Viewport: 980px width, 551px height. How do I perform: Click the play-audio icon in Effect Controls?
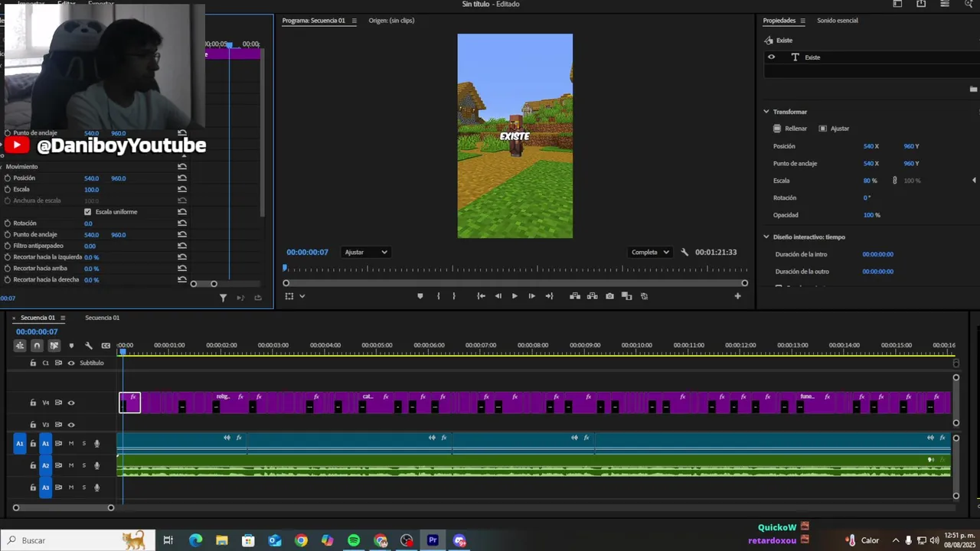pyautogui.click(x=240, y=298)
